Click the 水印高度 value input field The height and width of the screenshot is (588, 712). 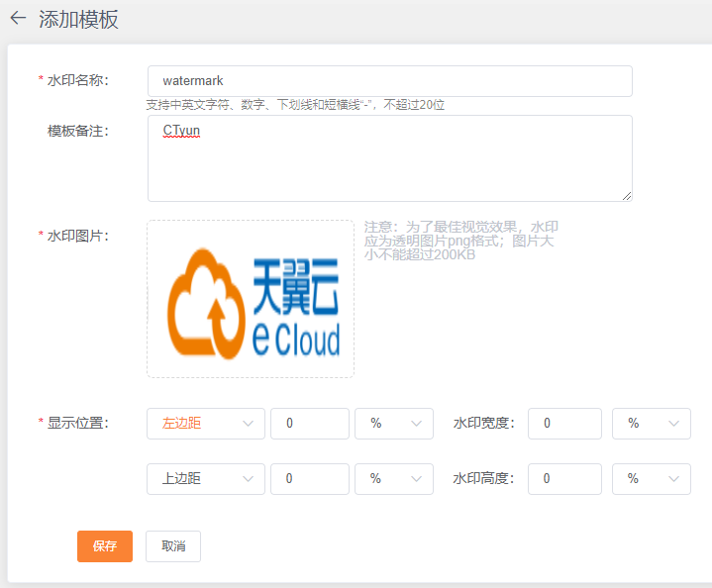(x=564, y=478)
